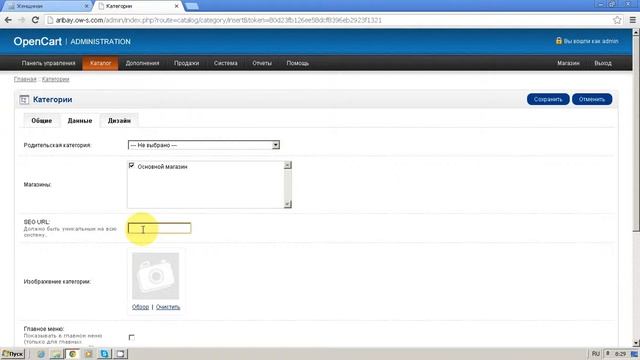Select the Данные tab

(x=80, y=121)
